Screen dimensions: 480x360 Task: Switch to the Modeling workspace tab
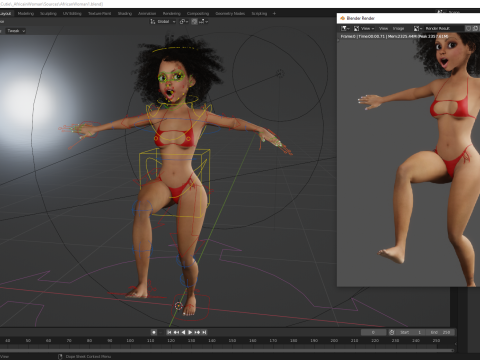tap(26, 14)
